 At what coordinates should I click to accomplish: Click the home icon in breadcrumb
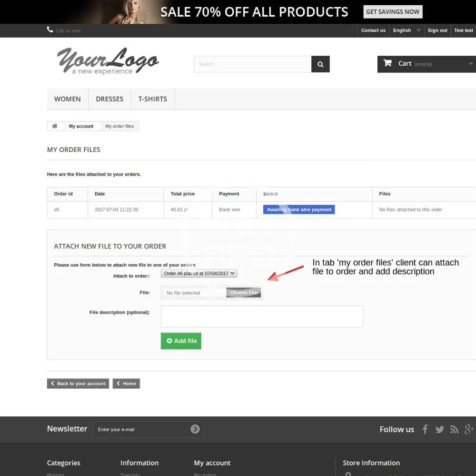(55, 126)
